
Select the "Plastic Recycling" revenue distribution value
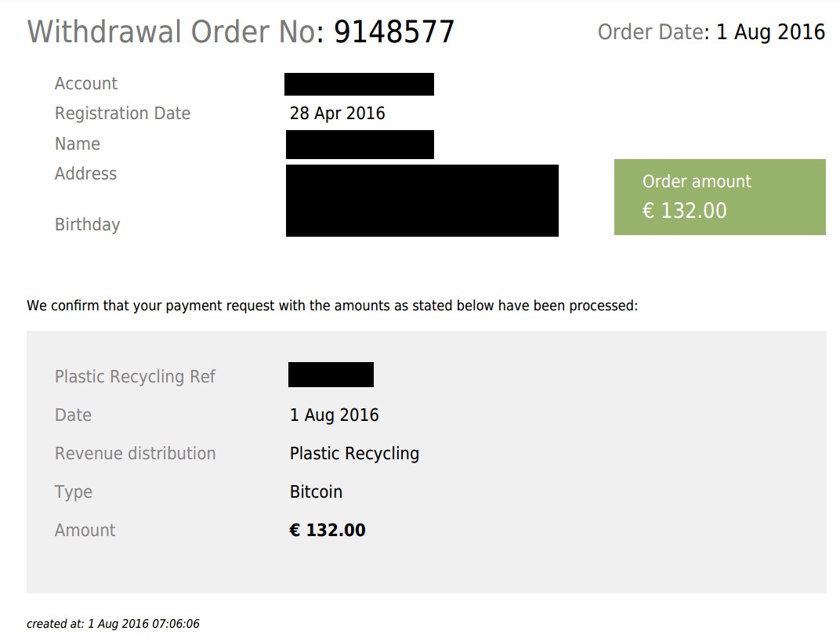click(354, 454)
